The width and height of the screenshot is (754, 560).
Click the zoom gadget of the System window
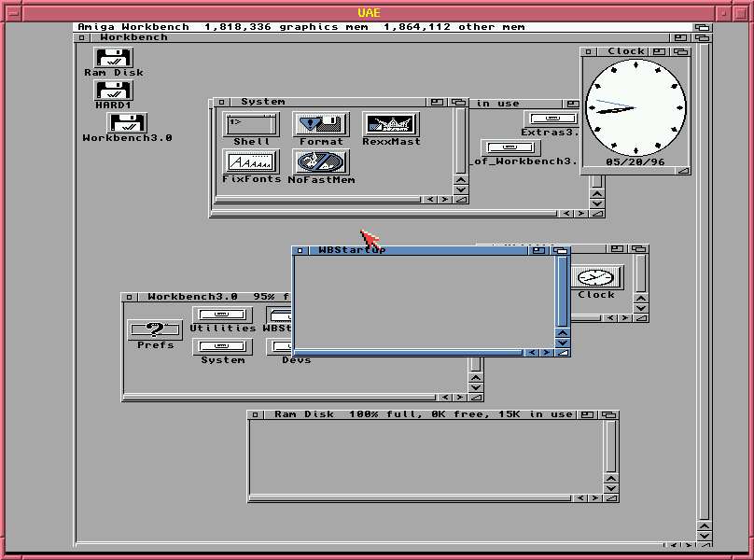coord(437,102)
